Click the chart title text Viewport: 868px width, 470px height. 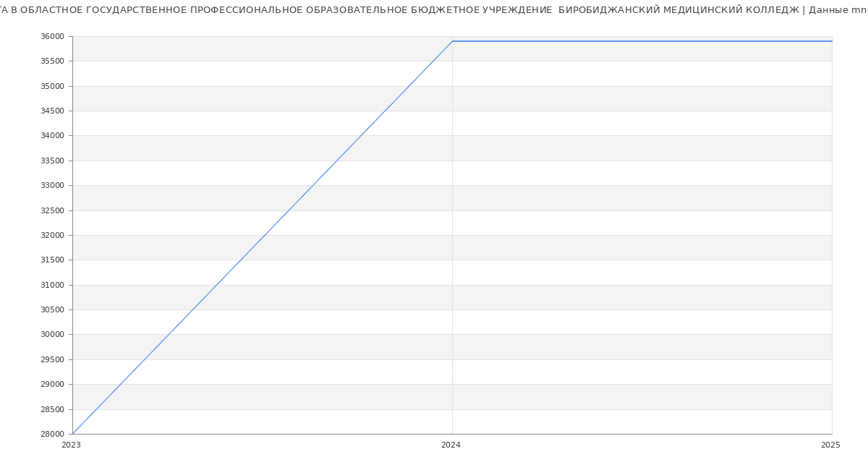[434, 10]
